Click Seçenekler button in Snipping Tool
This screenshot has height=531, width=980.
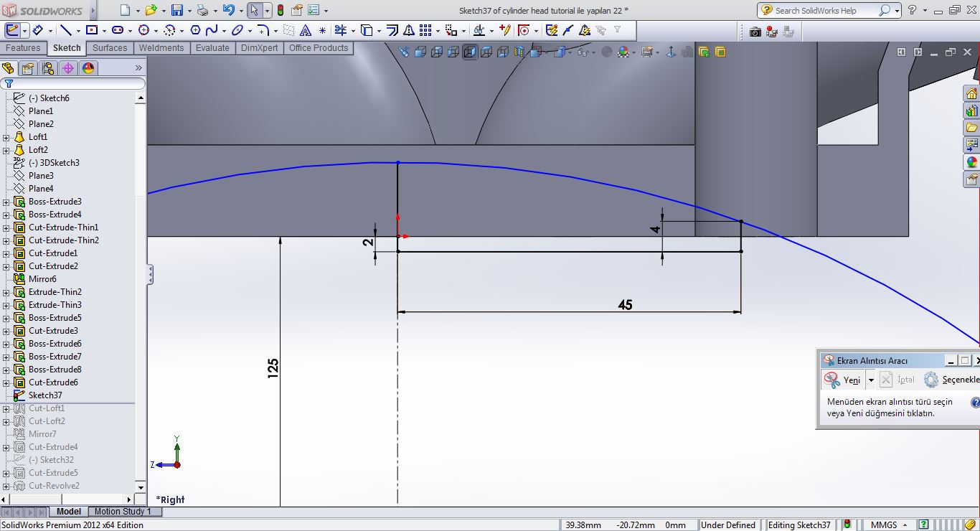click(x=952, y=380)
